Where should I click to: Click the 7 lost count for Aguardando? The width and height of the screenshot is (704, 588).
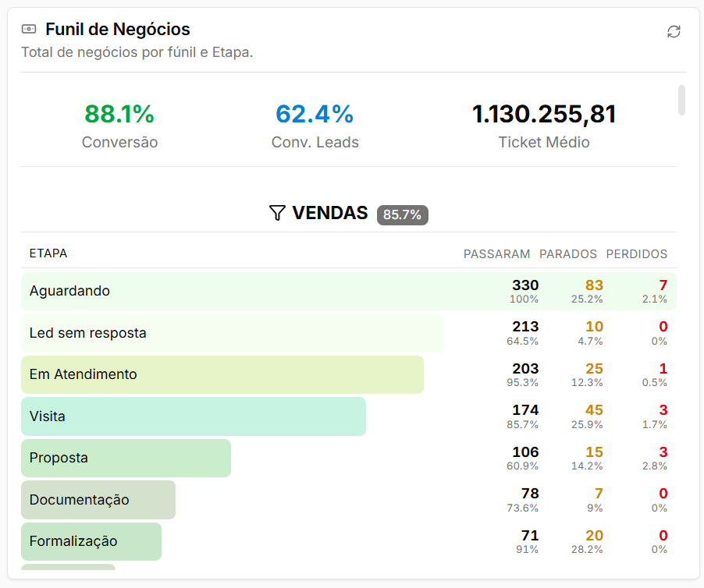663,285
